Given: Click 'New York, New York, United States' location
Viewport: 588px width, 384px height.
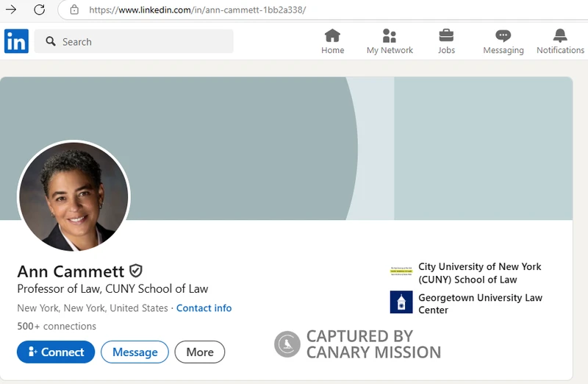Looking at the screenshot, I should click(x=93, y=308).
